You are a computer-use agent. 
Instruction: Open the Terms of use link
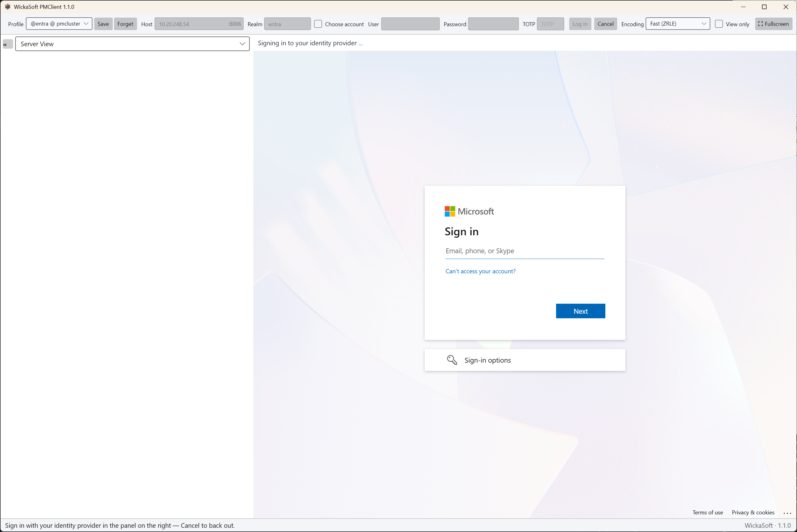coord(707,512)
